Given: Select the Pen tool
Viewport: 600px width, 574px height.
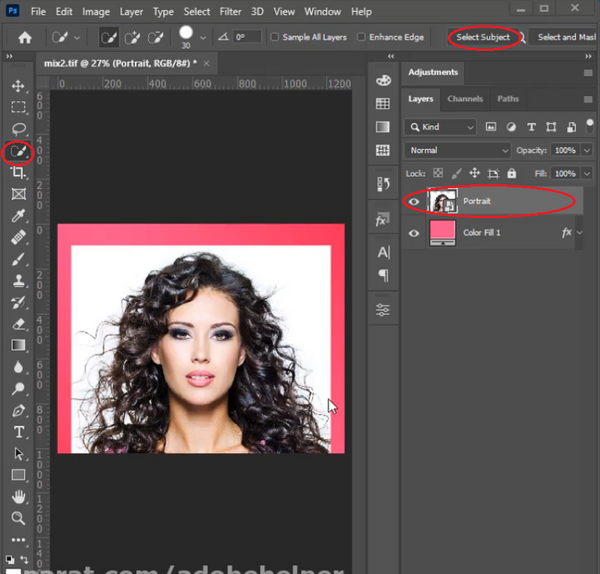Looking at the screenshot, I should (x=18, y=411).
